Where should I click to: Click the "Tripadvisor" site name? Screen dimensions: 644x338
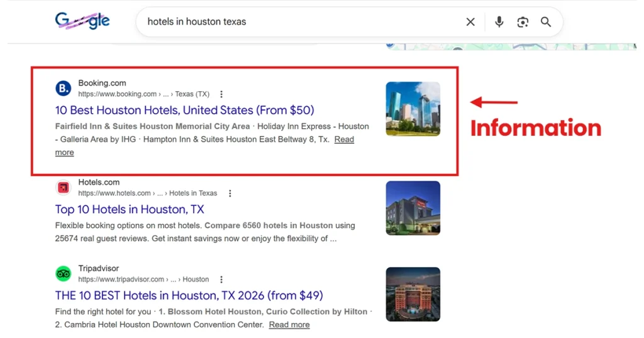pyautogui.click(x=99, y=268)
